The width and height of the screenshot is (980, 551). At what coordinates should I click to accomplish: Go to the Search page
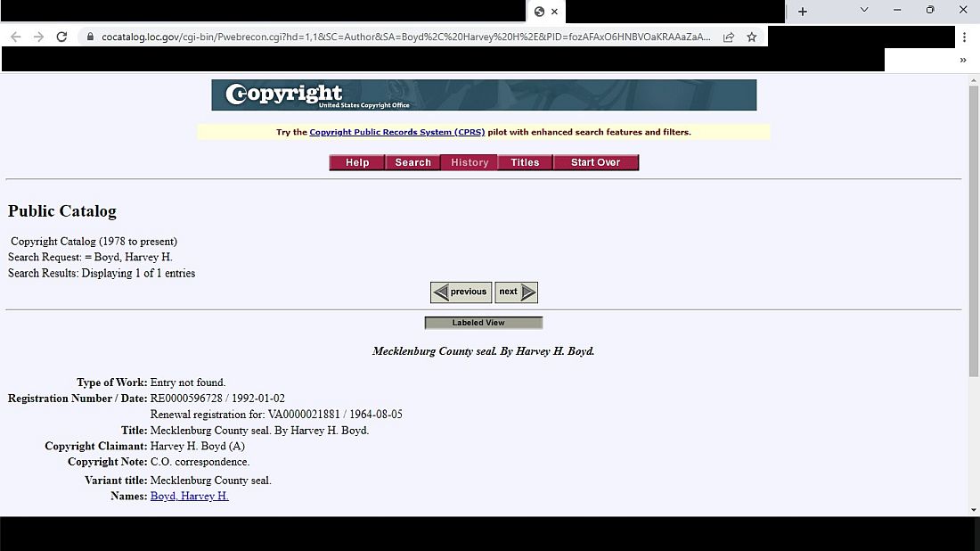412,162
